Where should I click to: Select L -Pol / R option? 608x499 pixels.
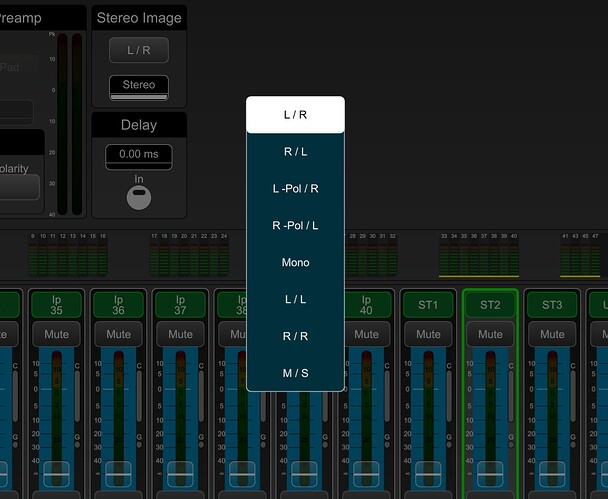[x=295, y=188]
